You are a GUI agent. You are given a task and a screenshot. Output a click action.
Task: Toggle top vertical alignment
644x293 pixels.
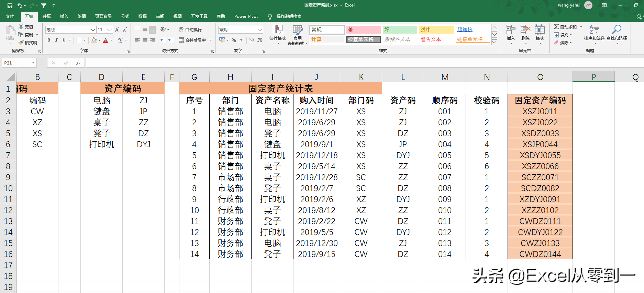[137, 30]
